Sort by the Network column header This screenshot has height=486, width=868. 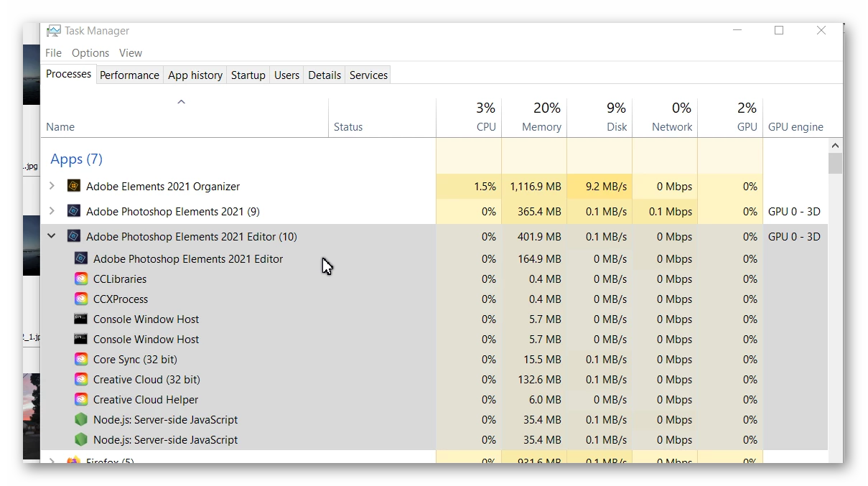(x=665, y=117)
